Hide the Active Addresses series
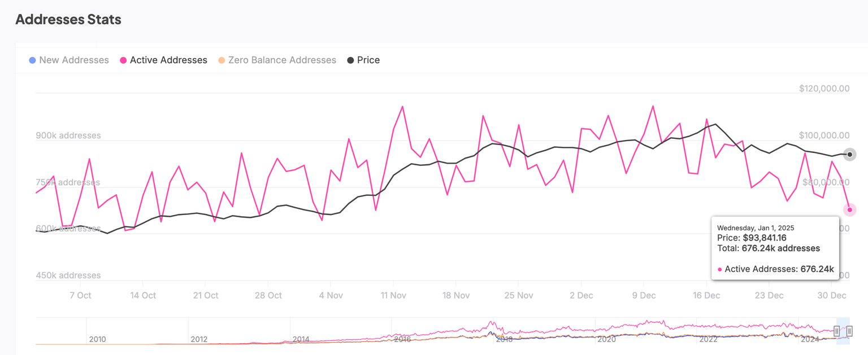This screenshot has height=355, width=868. pos(168,60)
